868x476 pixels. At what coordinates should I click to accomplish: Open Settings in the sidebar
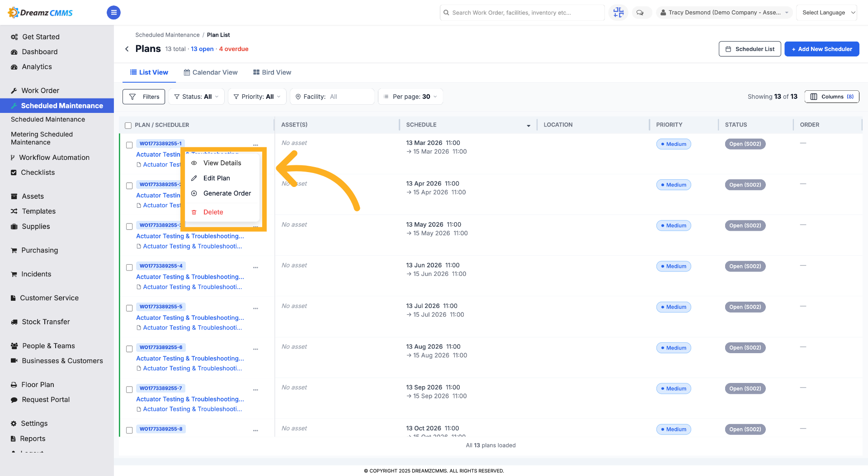(34, 423)
